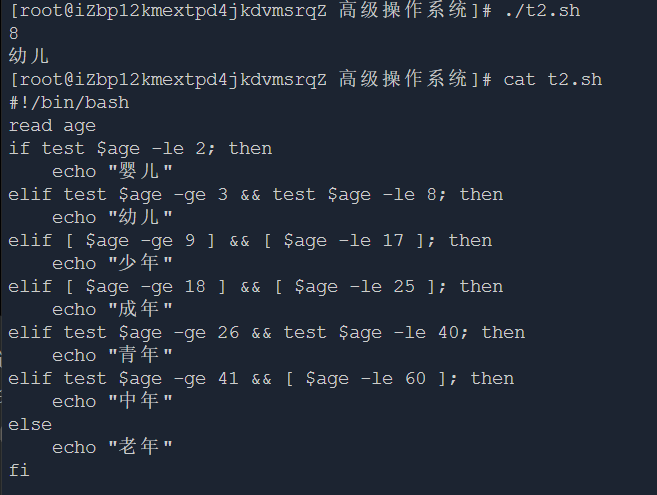Click the echo "婴儿" line

point(113,171)
